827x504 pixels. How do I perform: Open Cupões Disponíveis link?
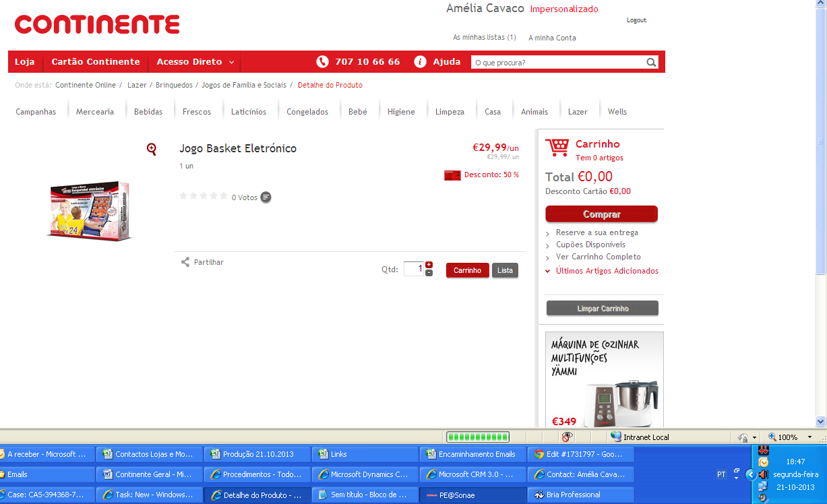(x=590, y=245)
